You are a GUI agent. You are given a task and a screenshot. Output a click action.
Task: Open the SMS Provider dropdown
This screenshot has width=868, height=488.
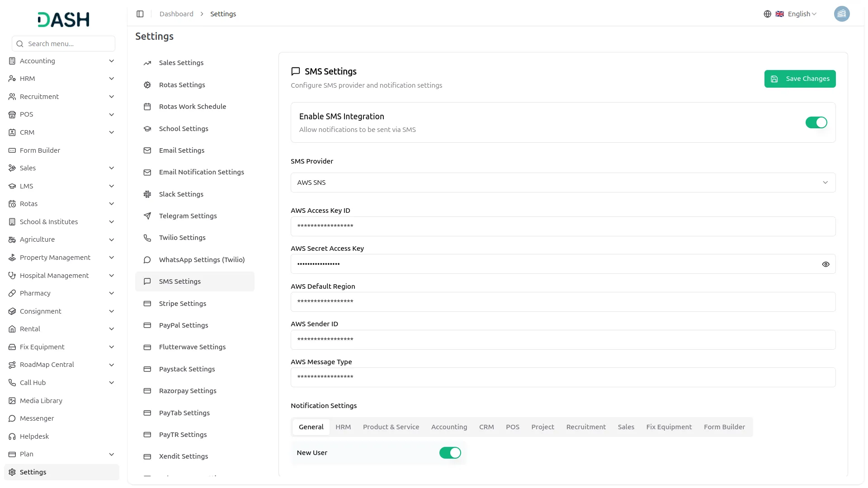[563, 183]
